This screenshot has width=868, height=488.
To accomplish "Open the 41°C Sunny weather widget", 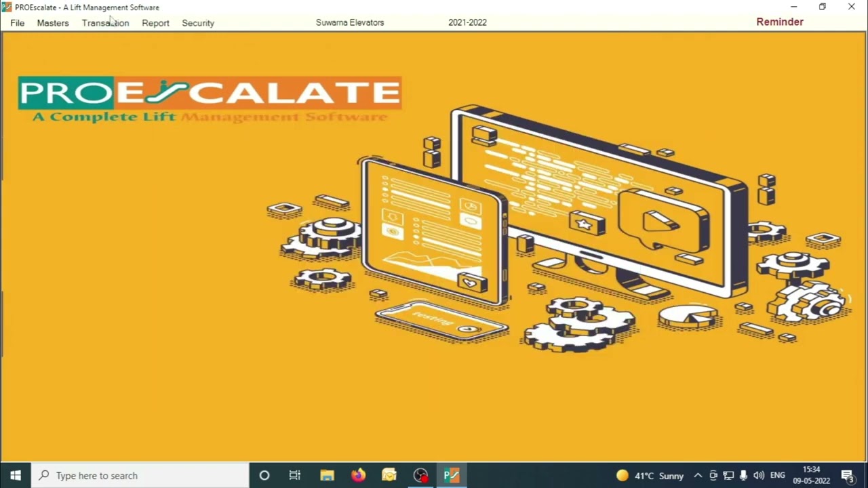I will point(650,476).
